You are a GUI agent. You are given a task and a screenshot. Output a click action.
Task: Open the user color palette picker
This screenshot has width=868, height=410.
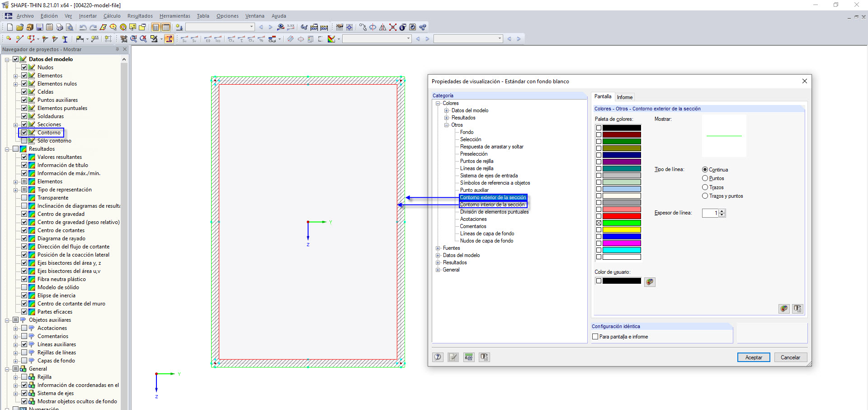(650, 282)
